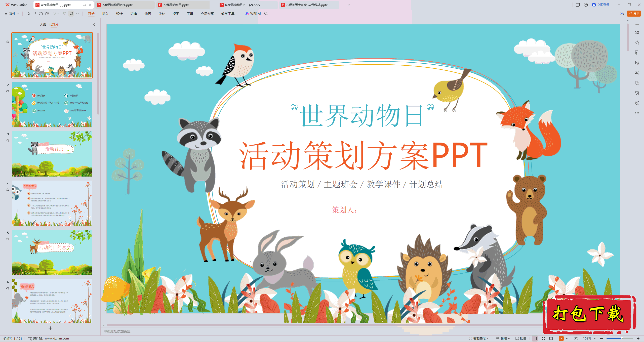Open WPS AI assistant

(x=253, y=14)
